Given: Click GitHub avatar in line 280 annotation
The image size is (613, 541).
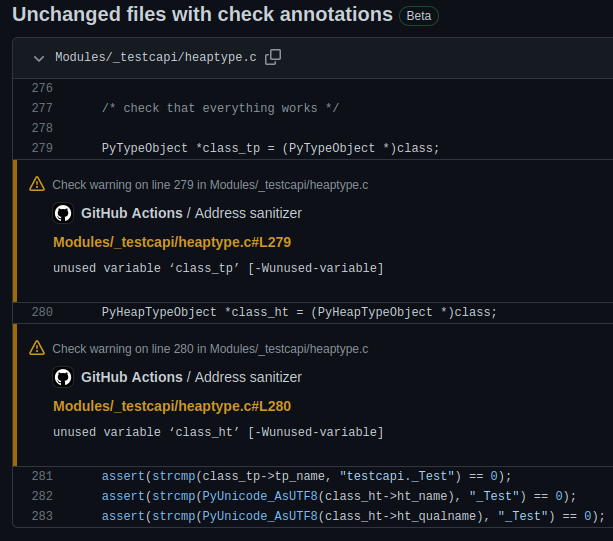Looking at the screenshot, I should click(63, 377).
